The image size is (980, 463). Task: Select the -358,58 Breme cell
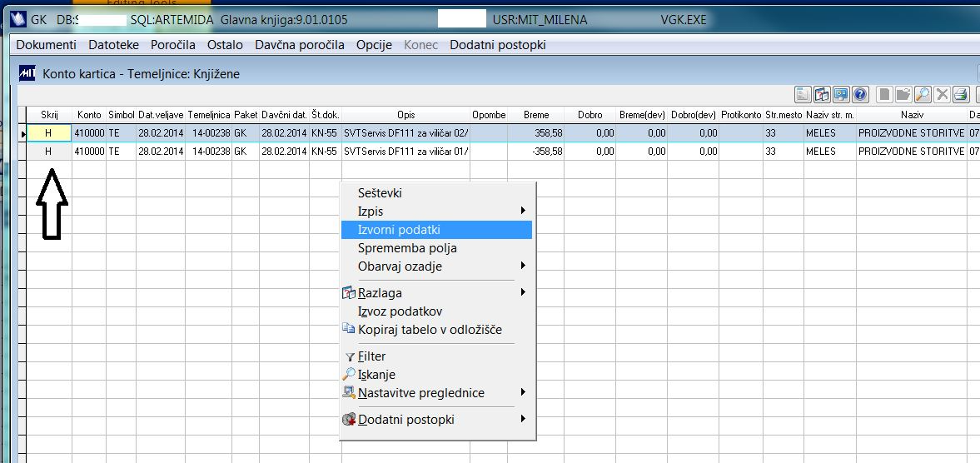536,152
